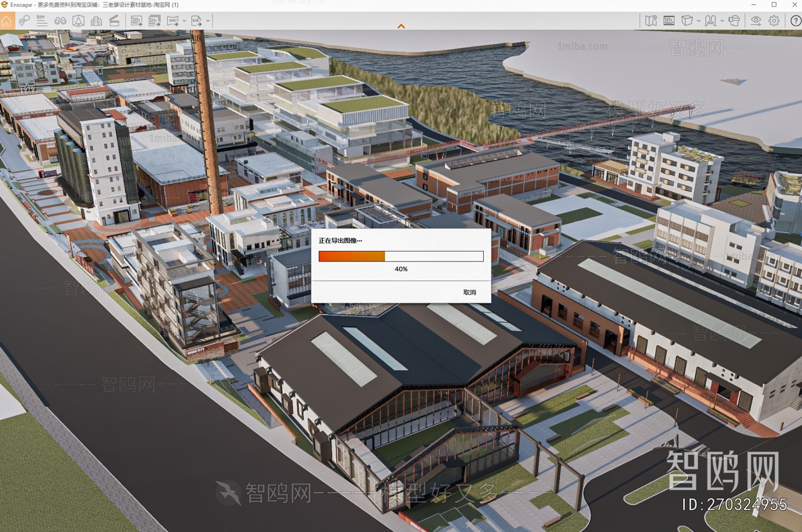Click the export progress bar
The width and height of the screenshot is (802, 532).
(x=401, y=256)
